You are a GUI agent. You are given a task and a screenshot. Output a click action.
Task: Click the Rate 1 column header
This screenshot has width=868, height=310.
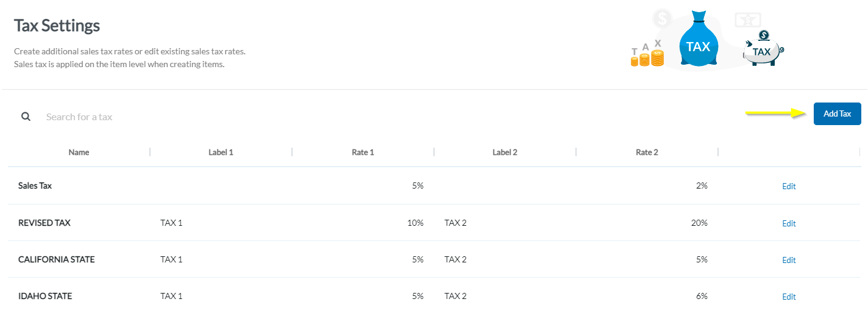(363, 152)
